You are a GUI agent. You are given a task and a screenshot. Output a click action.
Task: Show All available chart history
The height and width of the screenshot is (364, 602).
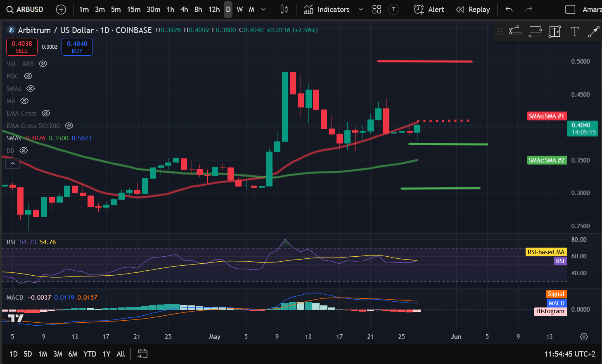pyautogui.click(x=121, y=354)
